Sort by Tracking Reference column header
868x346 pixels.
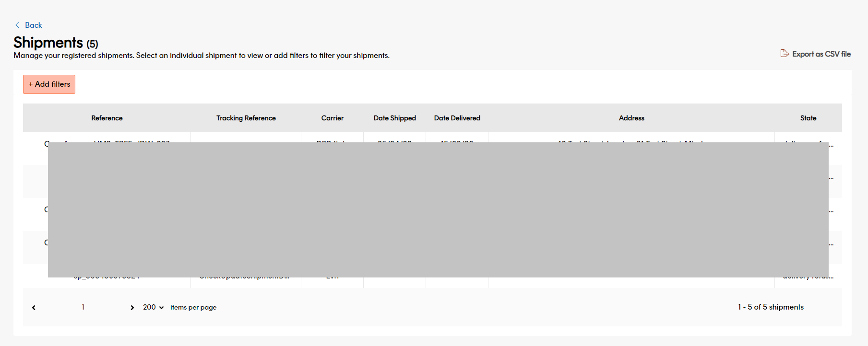[x=246, y=118]
